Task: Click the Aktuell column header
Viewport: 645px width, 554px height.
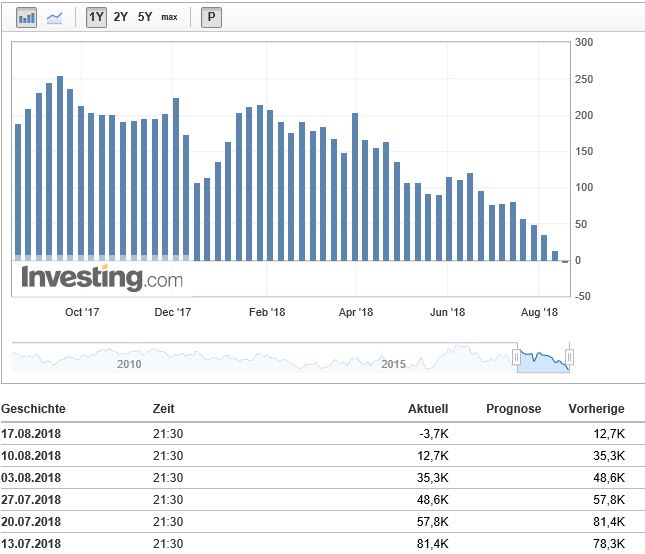Action: pyautogui.click(x=428, y=409)
